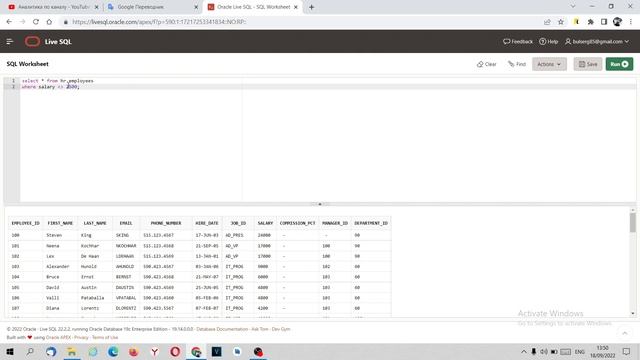Reload the current page
Image resolution: width=640 pixels, height=360 pixels.
[x=36, y=22]
